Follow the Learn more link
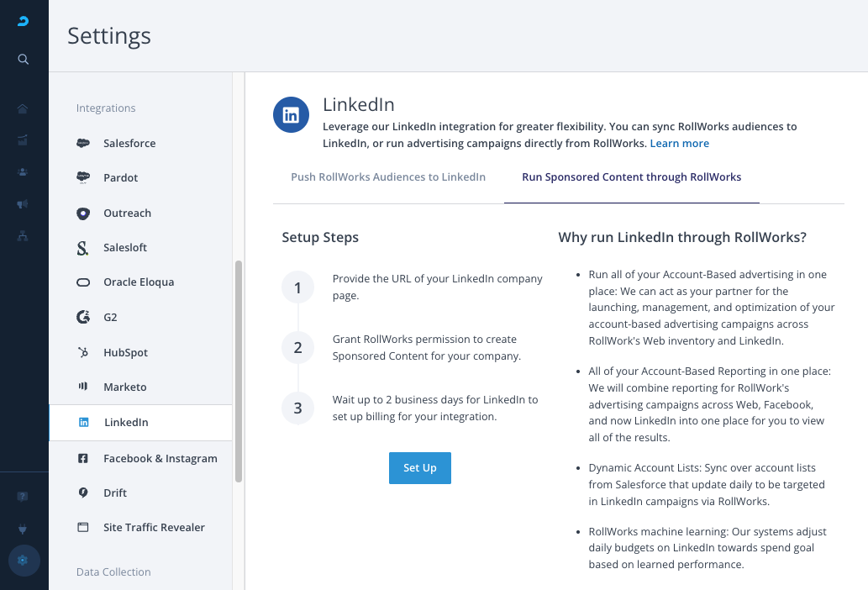This screenshot has width=868, height=590. coord(679,144)
